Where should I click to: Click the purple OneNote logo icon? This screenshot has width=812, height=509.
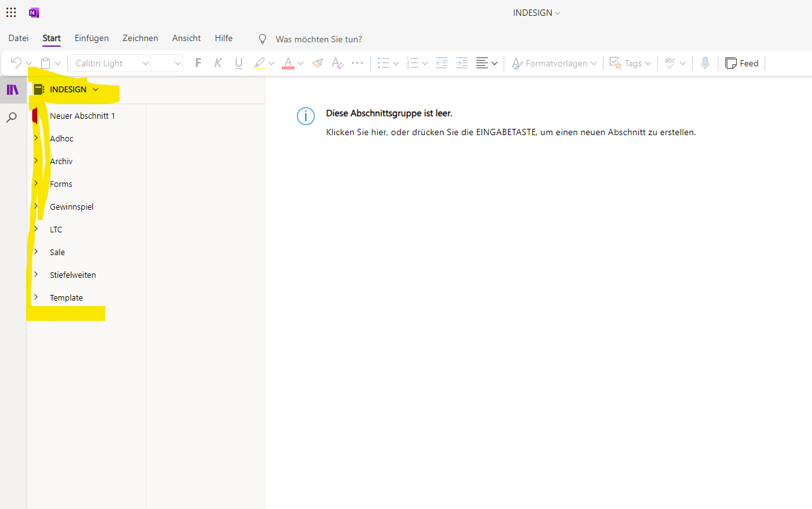34,13
